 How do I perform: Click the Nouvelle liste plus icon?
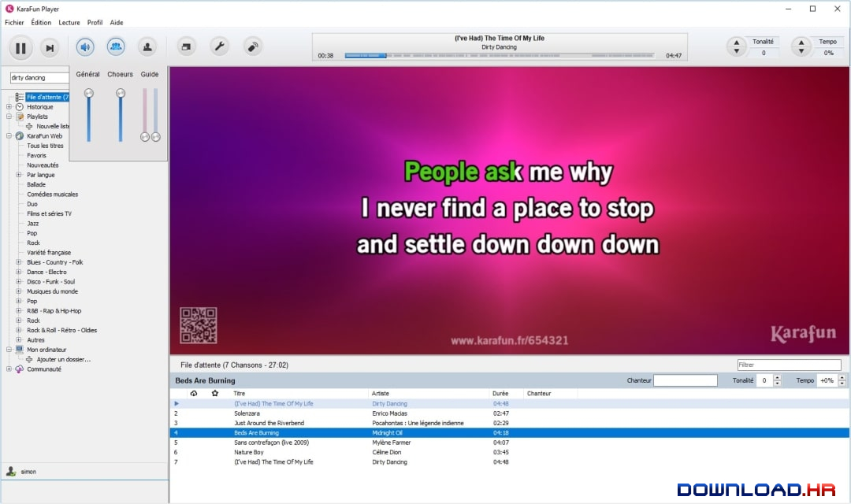pyautogui.click(x=29, y=126)
